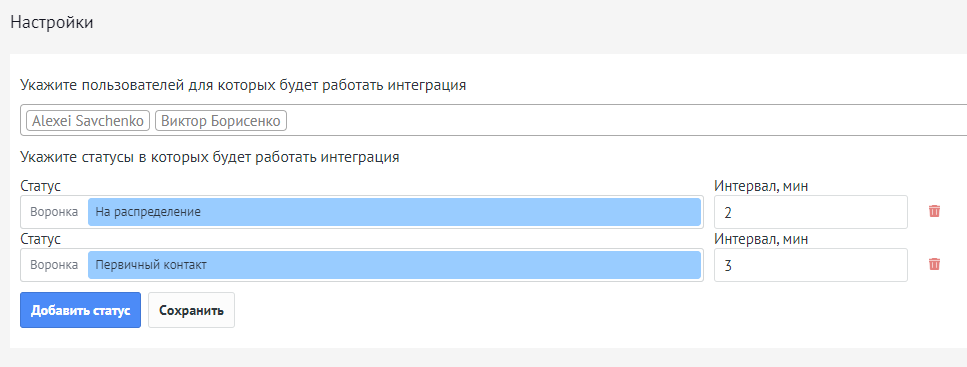Select "Воронка" prefix beside "Первичный контакт"
The height and width of the screenshot is (367, 967).
(x=54, y=265)
